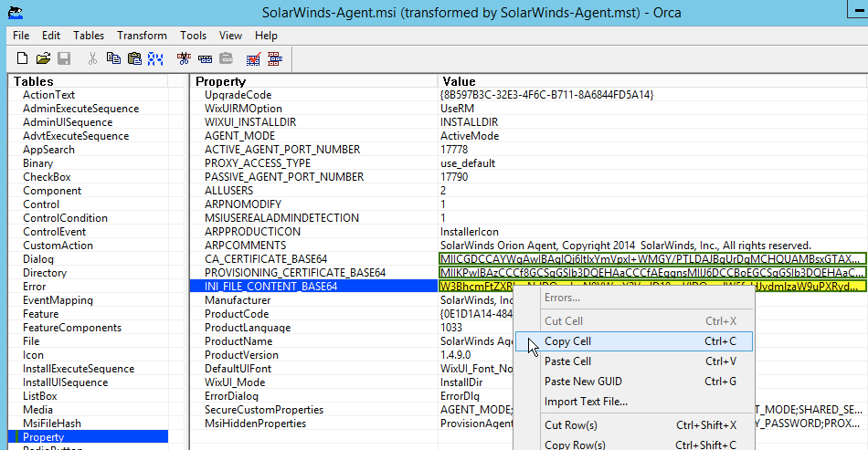
Task: Open the Tables menu
Action: tap(89, 36)
